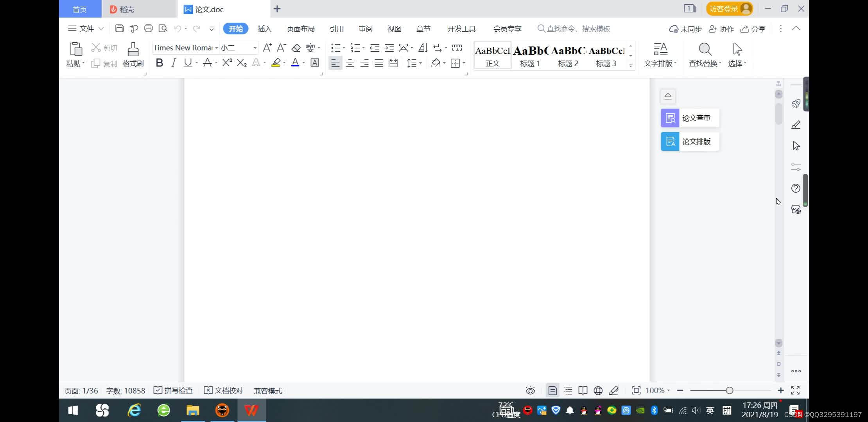
Task: Open the zoom percentage 100% dropdown
Action: click(658, 390)
